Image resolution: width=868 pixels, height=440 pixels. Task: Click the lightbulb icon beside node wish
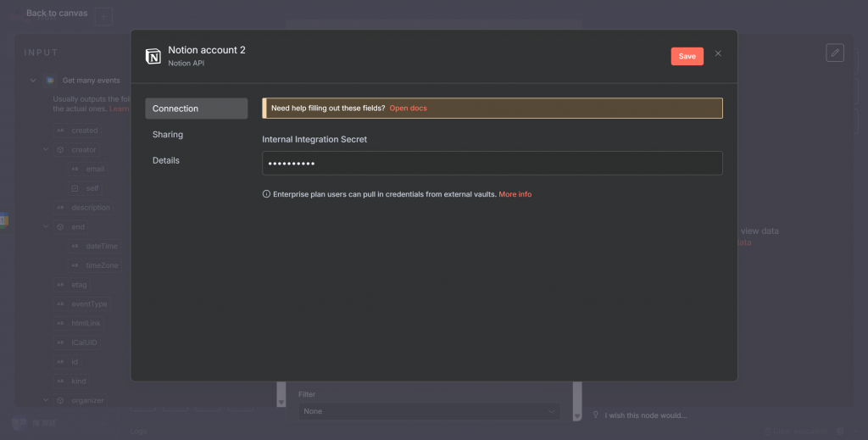pos(596,415)
